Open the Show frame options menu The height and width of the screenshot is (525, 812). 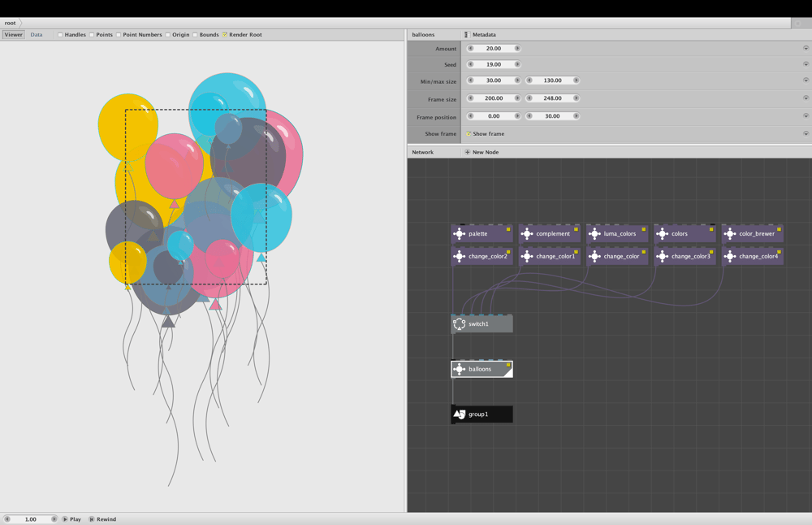click(x=806, y=134)
